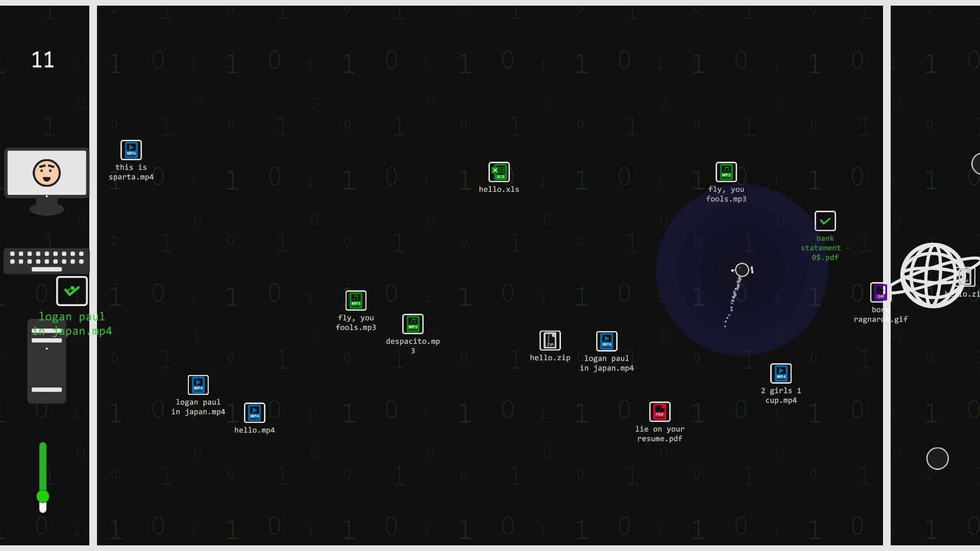Select the hello.xls spreadsheet icon

pyautogui.click(x=499, y=172)
